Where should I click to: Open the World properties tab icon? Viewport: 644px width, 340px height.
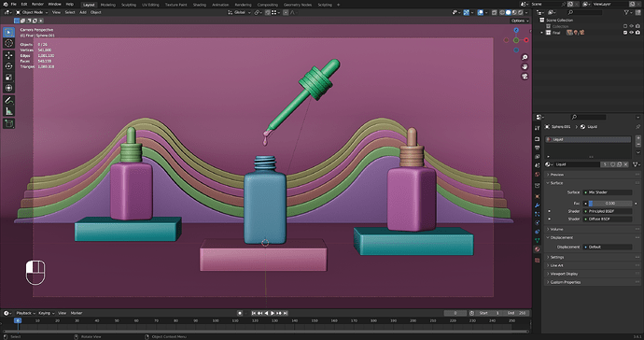pos(538,174)
